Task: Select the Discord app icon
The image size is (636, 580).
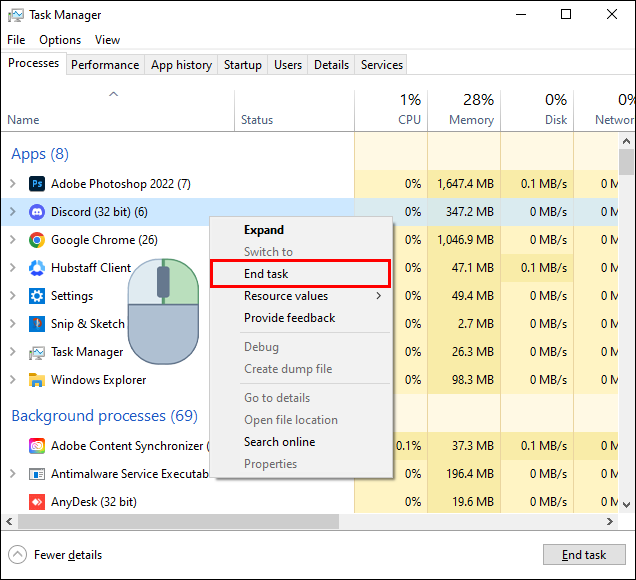Action: [37, 212]
